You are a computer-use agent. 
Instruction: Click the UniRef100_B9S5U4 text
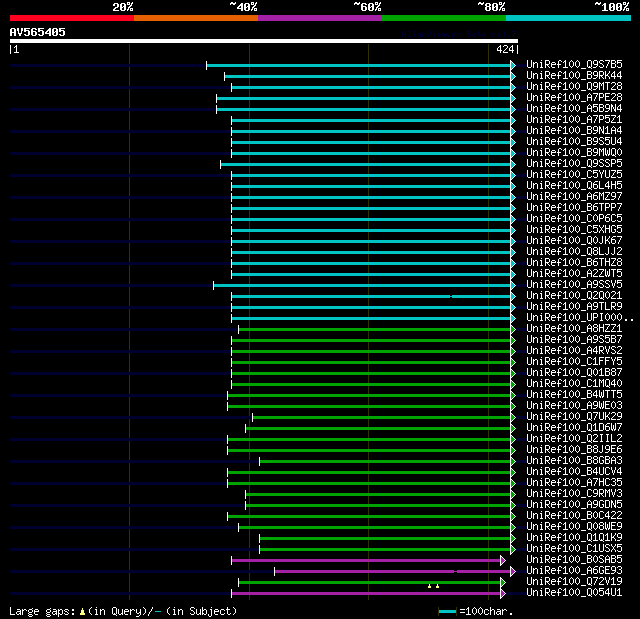coord(574,142)
